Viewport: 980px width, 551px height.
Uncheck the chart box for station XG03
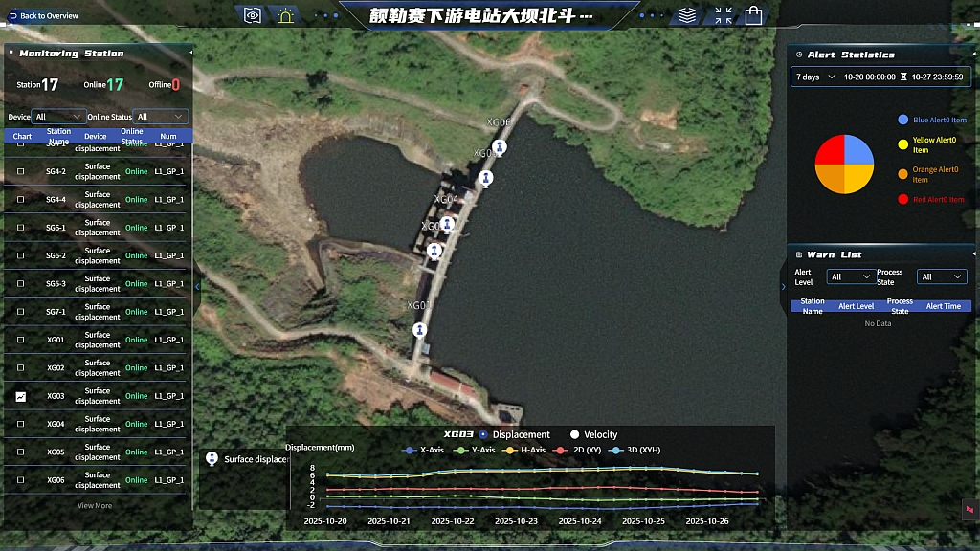coord(21,396)
